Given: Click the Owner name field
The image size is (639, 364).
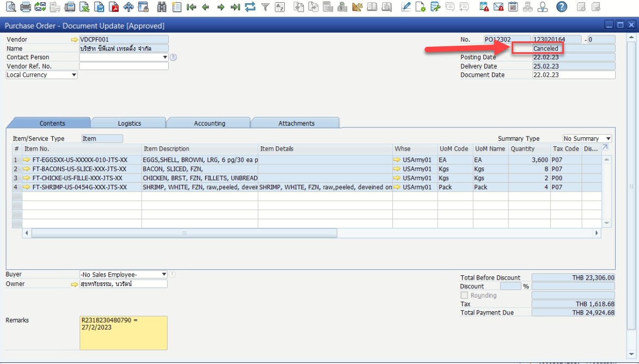Looking at the screenshot, I should (x=124, y=284).
